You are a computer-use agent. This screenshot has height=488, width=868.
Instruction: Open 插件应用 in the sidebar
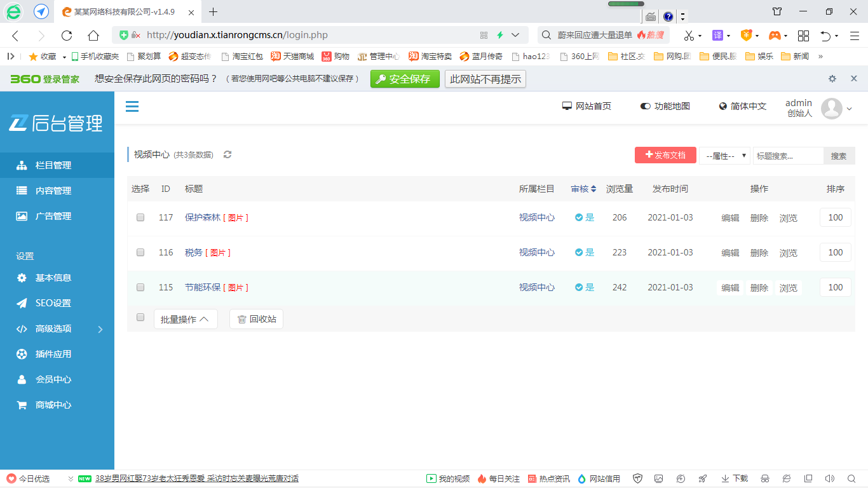pos(57,354)
